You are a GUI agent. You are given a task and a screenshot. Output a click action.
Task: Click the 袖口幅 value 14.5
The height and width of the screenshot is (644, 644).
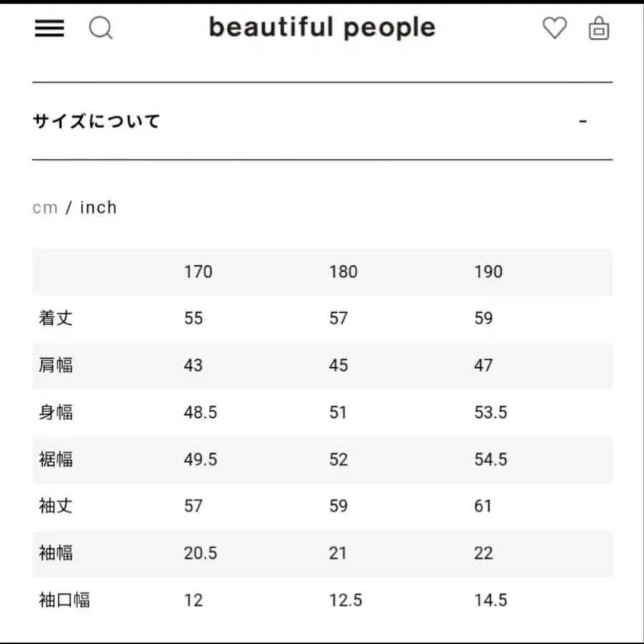click(492, 600)
